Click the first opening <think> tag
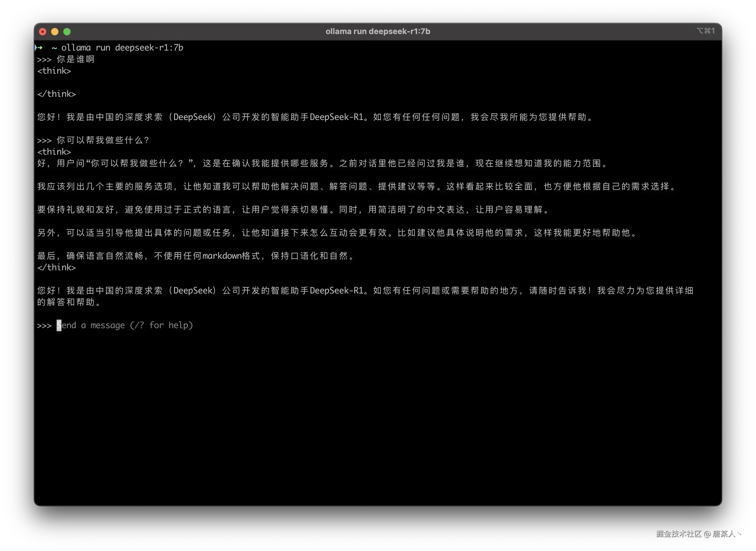The height and width of the screenshot is (551, 756). pyautogui.click(x=54, y=71)
